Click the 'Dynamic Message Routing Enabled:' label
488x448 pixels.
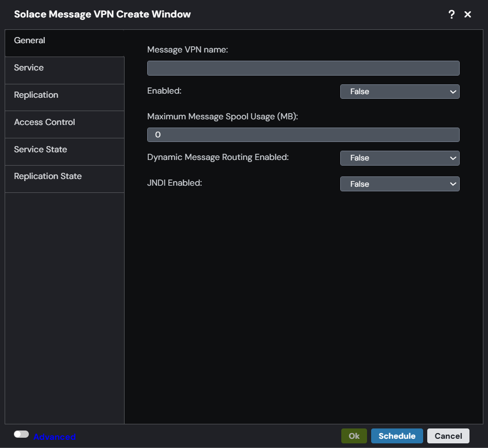tap(218, 157)
